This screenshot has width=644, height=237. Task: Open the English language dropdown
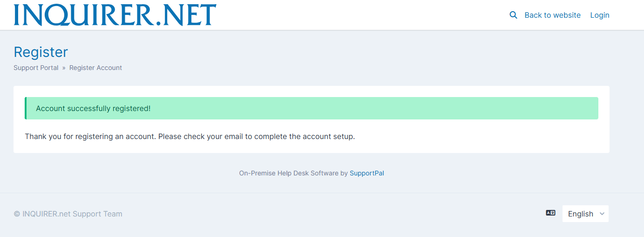[x=581, y=214]
